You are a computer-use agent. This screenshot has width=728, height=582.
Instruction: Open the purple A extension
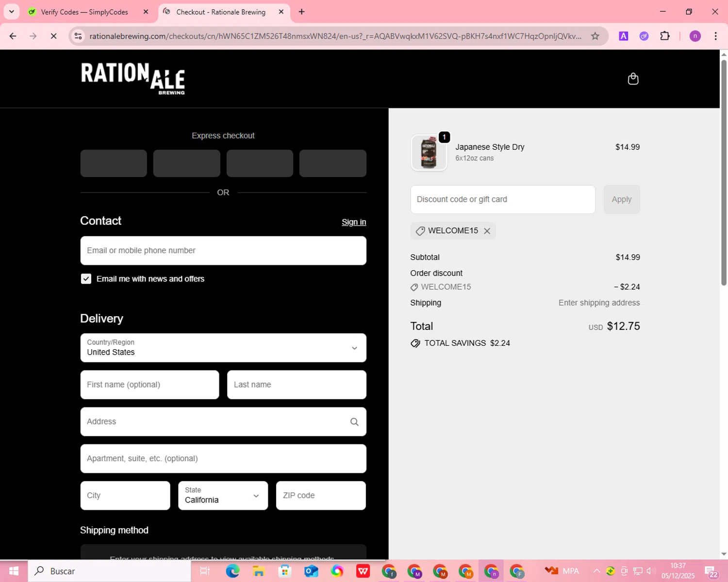point(624,36)
